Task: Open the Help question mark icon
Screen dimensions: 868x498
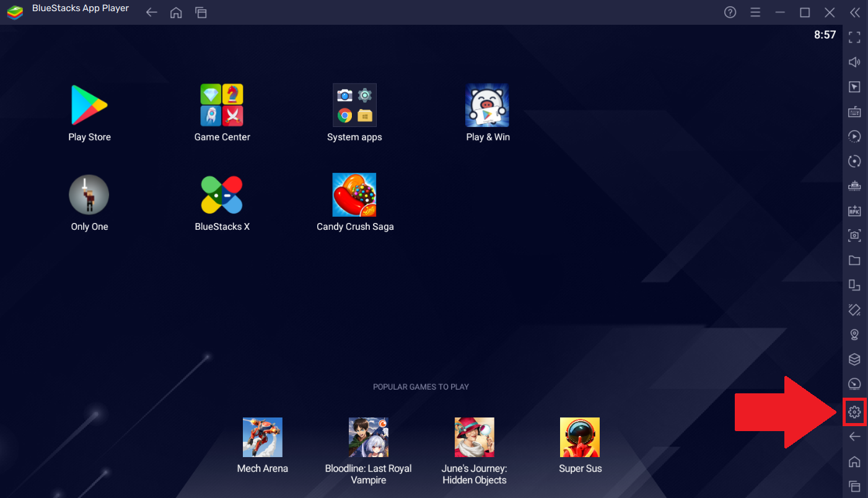Action: (730, 12)
